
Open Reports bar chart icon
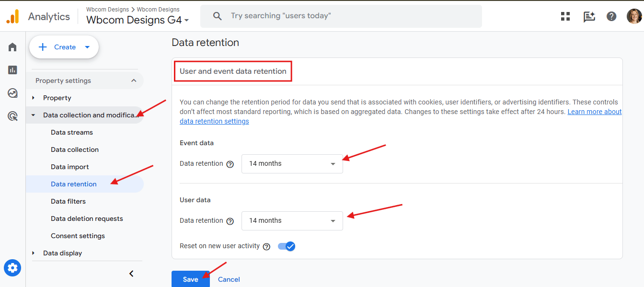tap(12, 70)
